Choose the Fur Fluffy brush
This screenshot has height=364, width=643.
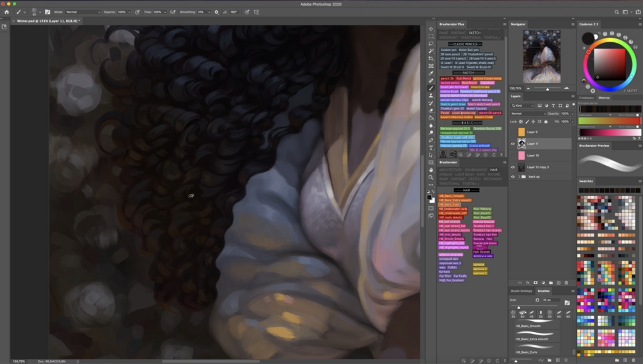coord(460,276)
